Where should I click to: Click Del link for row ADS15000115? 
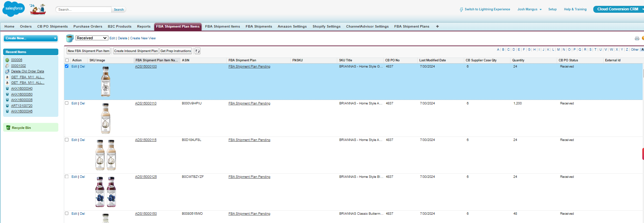click(82, 140)
